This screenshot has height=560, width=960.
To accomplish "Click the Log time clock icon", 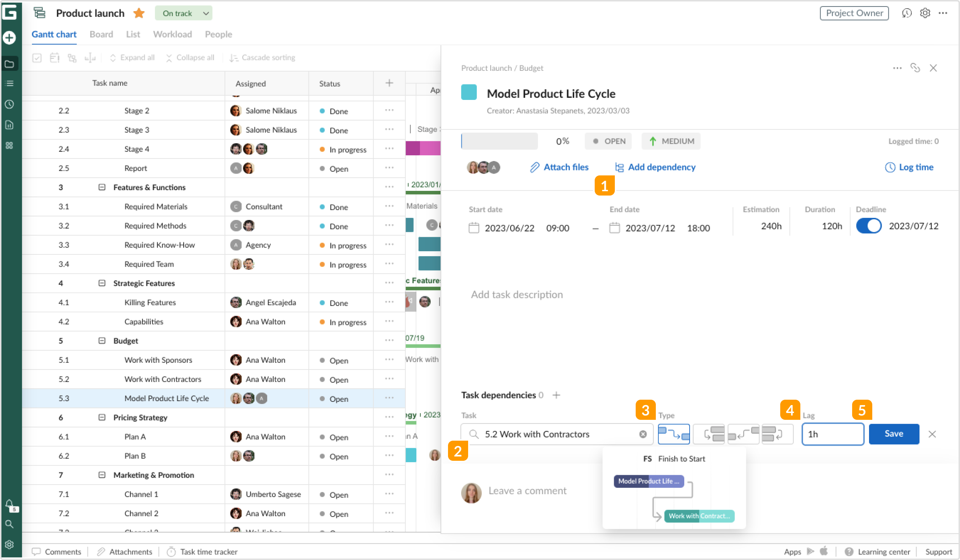I will 890,167.
